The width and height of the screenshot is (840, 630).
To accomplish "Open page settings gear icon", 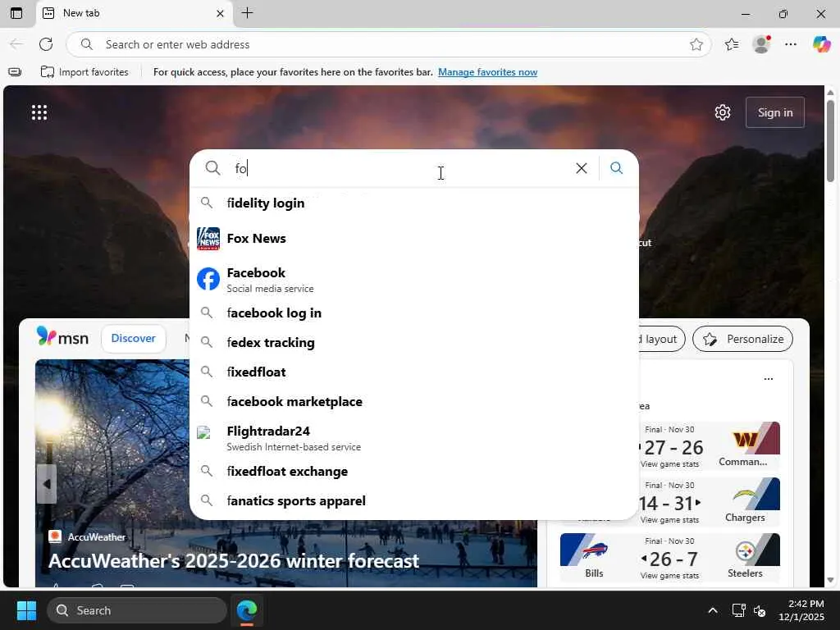I will [x=722, y=112].
